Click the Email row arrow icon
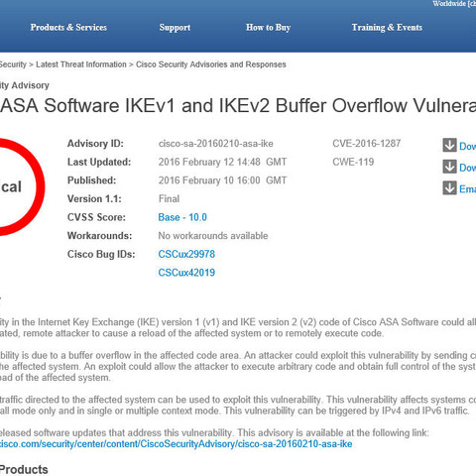Viewport: 476px width, 476px height. pos(449,188)
